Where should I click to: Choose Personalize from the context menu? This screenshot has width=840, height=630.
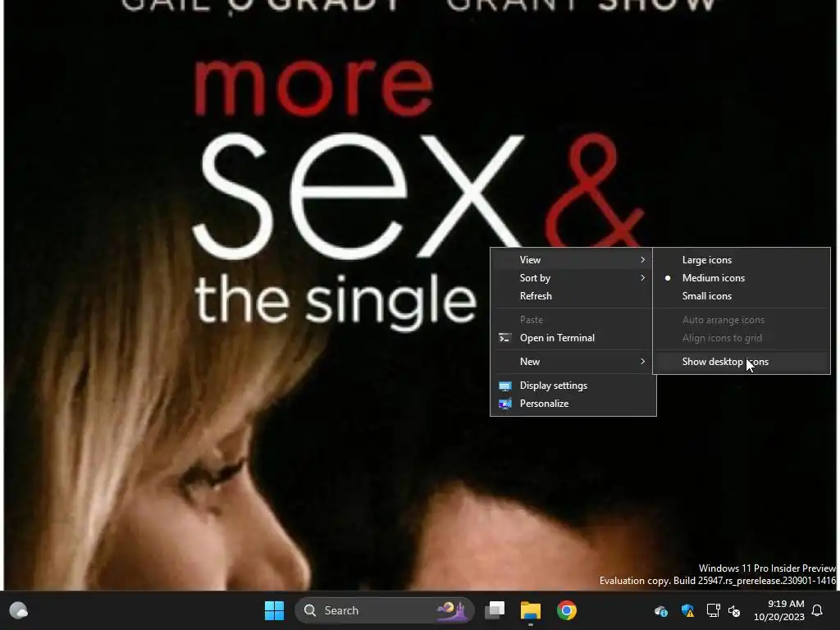(573, 404)
